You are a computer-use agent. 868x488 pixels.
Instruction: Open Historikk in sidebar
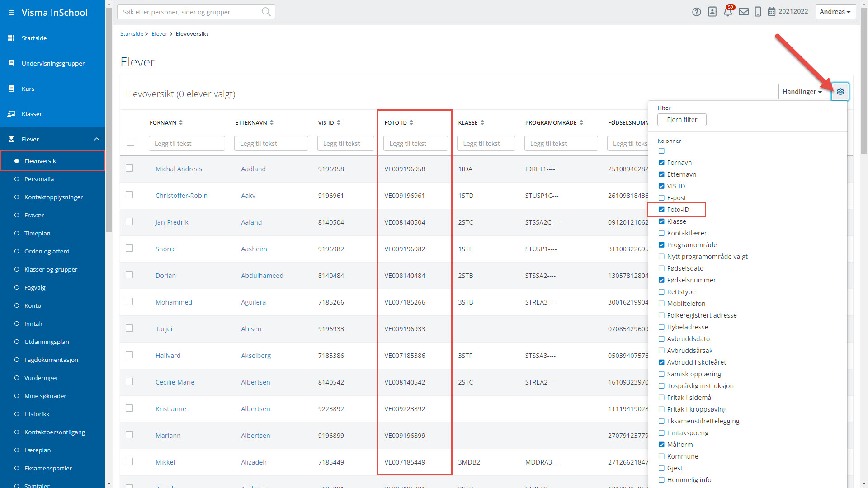[37, 414]
